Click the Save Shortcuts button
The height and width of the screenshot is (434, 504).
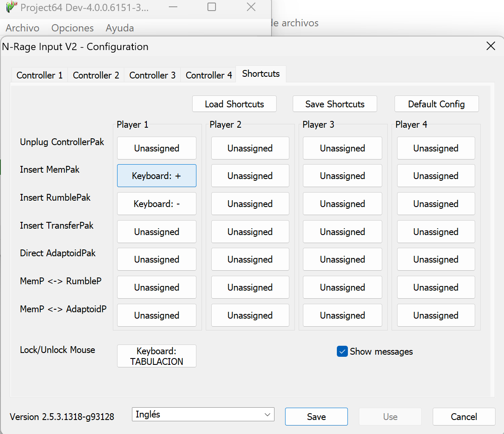tap(335, 104)
